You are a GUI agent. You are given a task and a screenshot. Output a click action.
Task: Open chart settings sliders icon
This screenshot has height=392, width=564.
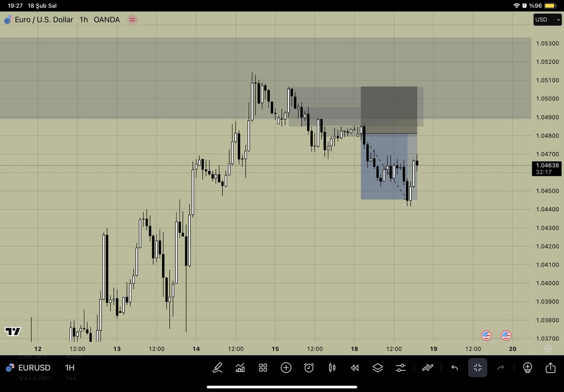pos(401,368)
